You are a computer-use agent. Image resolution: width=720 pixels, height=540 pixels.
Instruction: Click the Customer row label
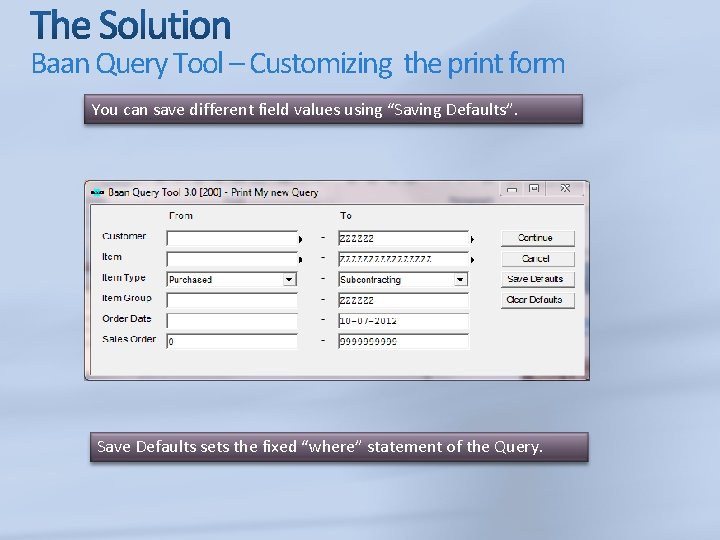[124, 236]
